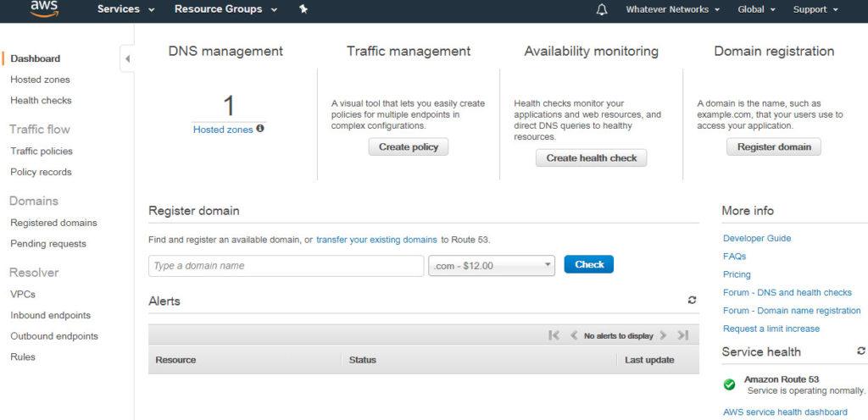Go to first page of alerts

(554, 335)
